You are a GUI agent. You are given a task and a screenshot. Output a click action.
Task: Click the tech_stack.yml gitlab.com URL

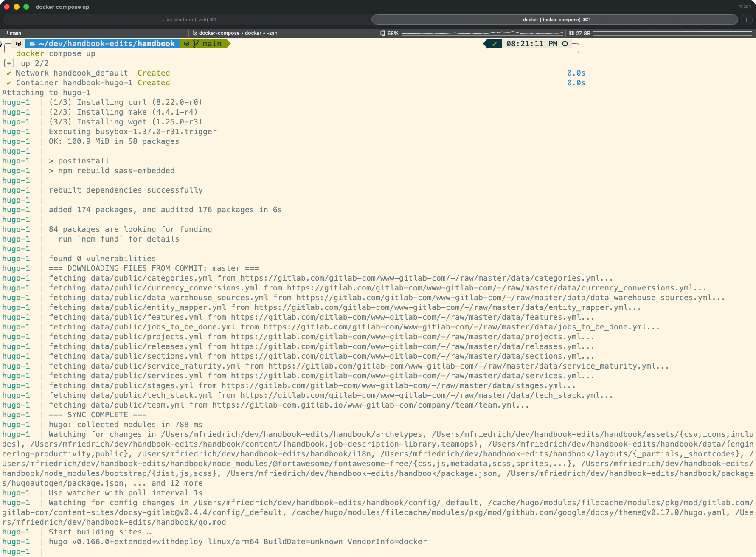(x=427, y=395)
